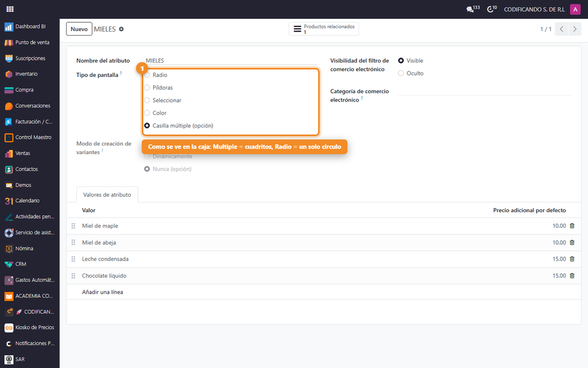
Task: Click the Chocolate líquido value text
Action: [105, 275]
